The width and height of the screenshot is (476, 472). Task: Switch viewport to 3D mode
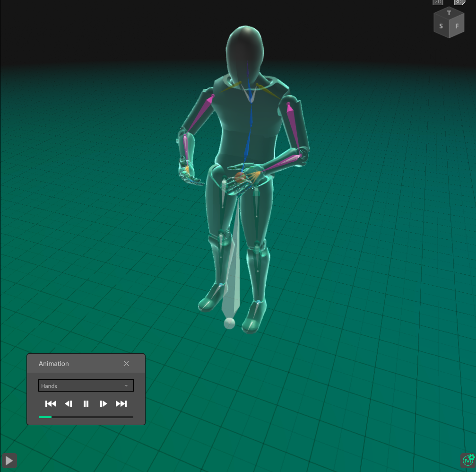pos(459,2)
